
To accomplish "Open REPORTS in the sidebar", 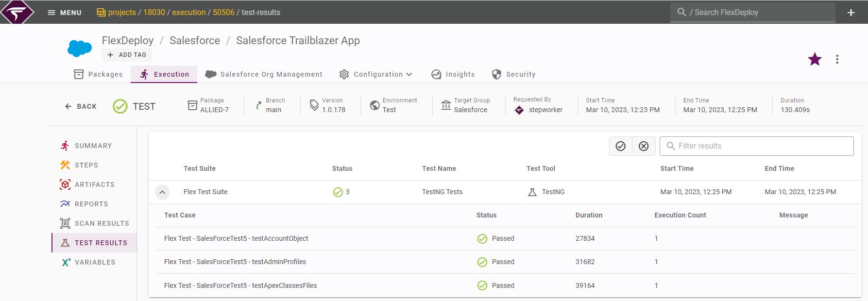I will click(x=94, y=204).
